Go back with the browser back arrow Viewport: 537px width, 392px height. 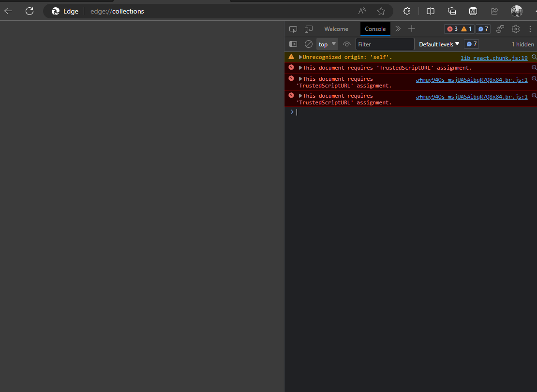click(x=8, y=11)
